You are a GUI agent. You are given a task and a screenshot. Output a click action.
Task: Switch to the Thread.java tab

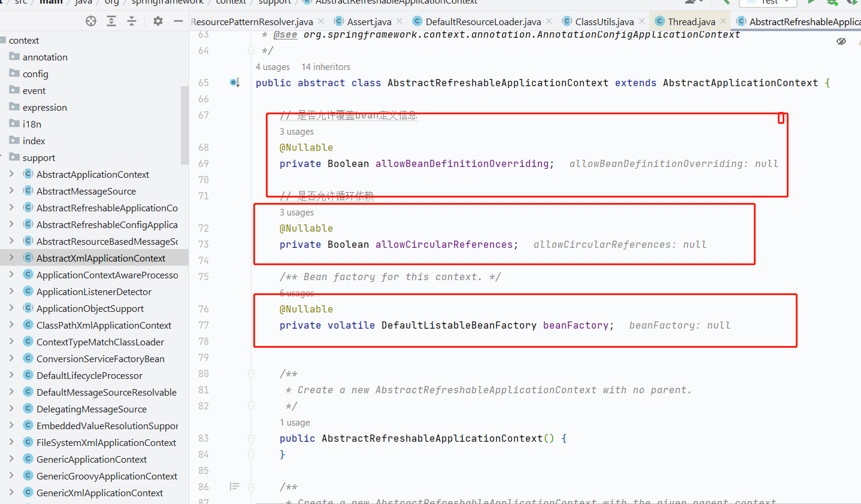[x=692, y=22]
